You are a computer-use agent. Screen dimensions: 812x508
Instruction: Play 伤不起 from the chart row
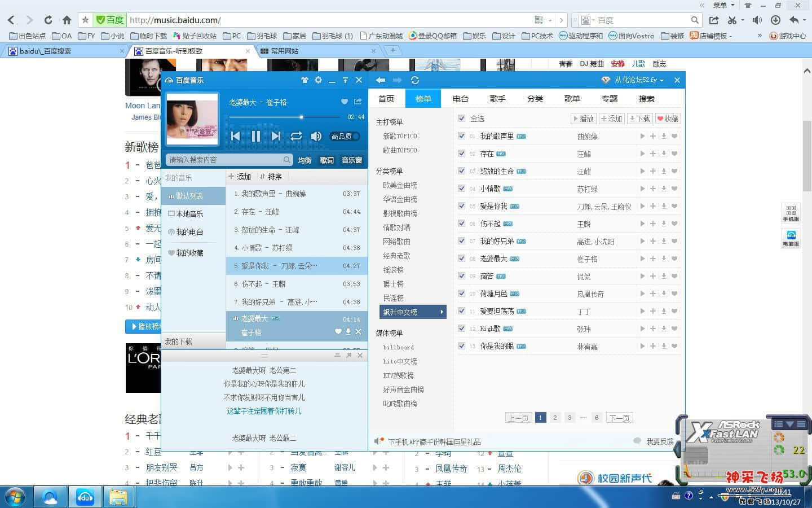[642, 224]
